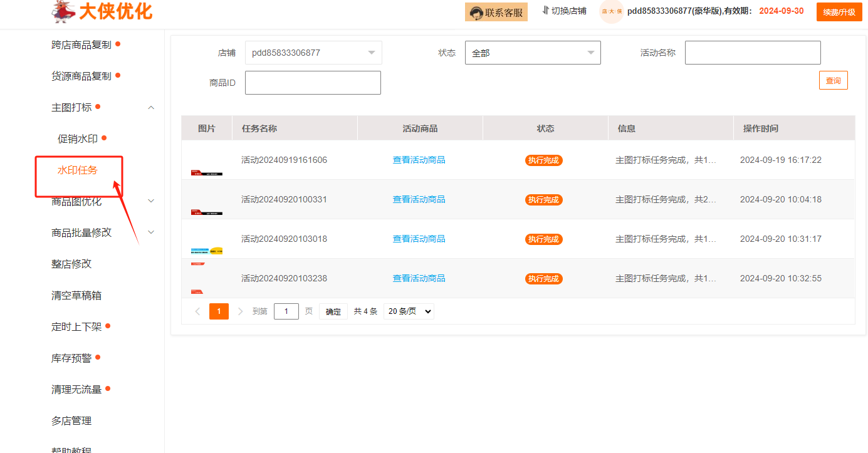
Task: Open 定时上下架 in sidebar
Action: pyautogui.click(x=76, y=326)
